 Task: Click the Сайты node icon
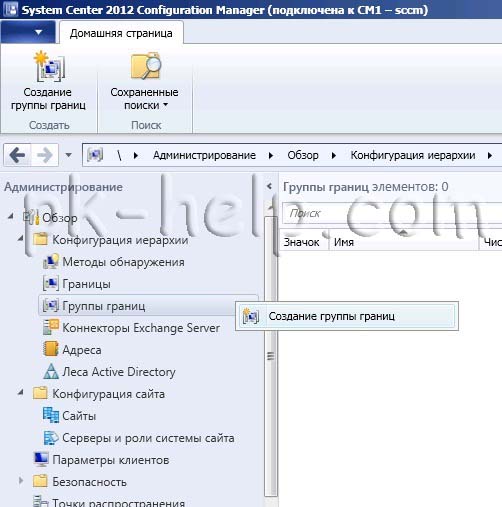(51, 415)
